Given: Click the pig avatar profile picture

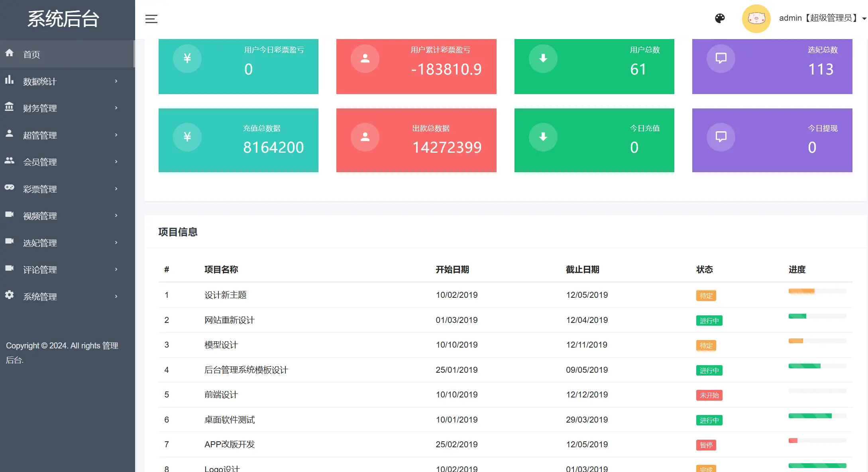Looking at the screenshot, I should pos(756,18).
